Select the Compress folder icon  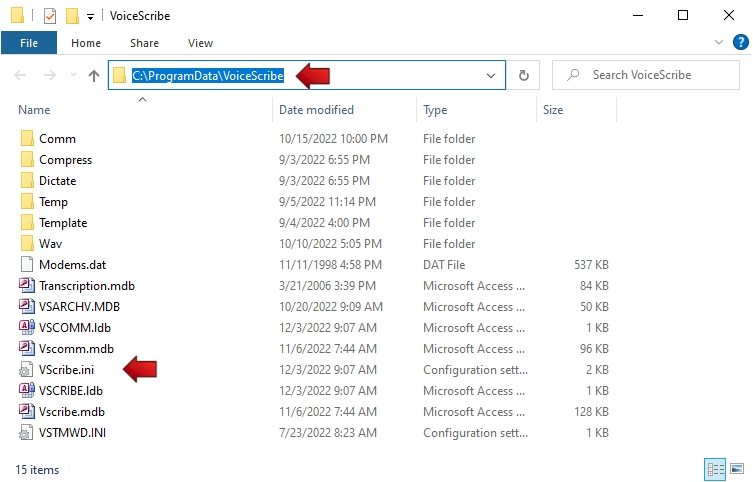27,159
